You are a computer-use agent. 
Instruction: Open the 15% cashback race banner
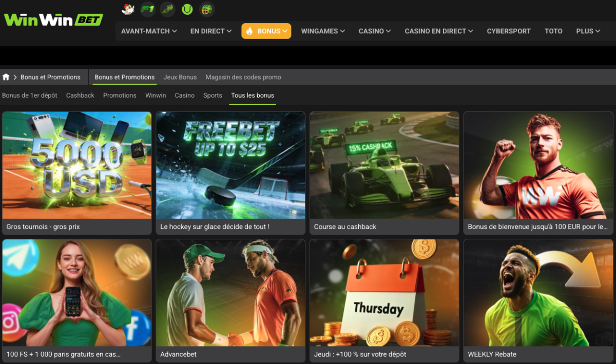click(x=384, y=165)
